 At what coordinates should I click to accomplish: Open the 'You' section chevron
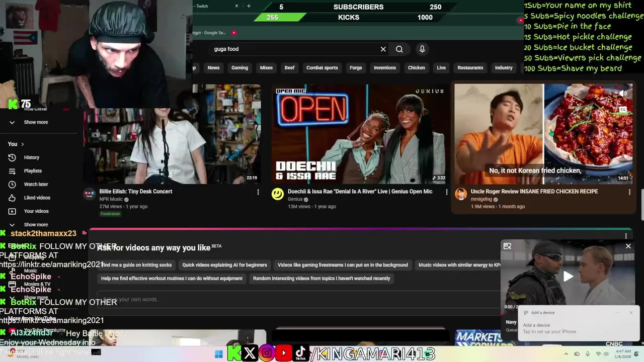(22, 144)
